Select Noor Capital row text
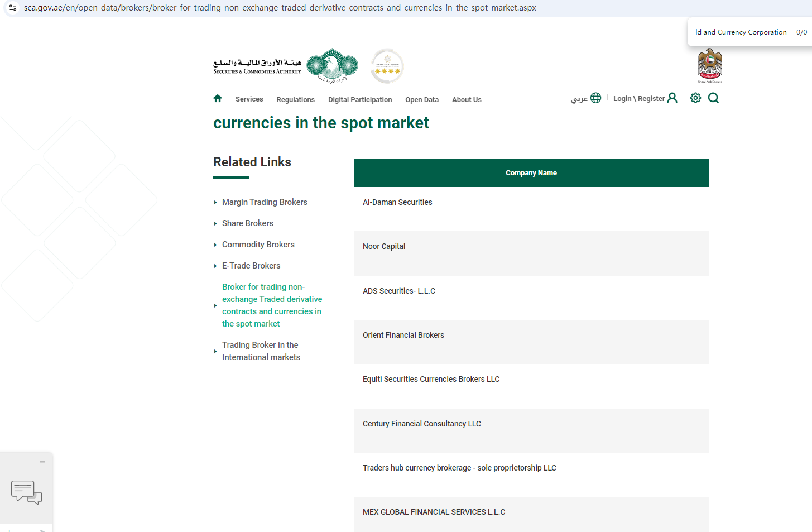812x532 pixels. [x=384, y=246]
